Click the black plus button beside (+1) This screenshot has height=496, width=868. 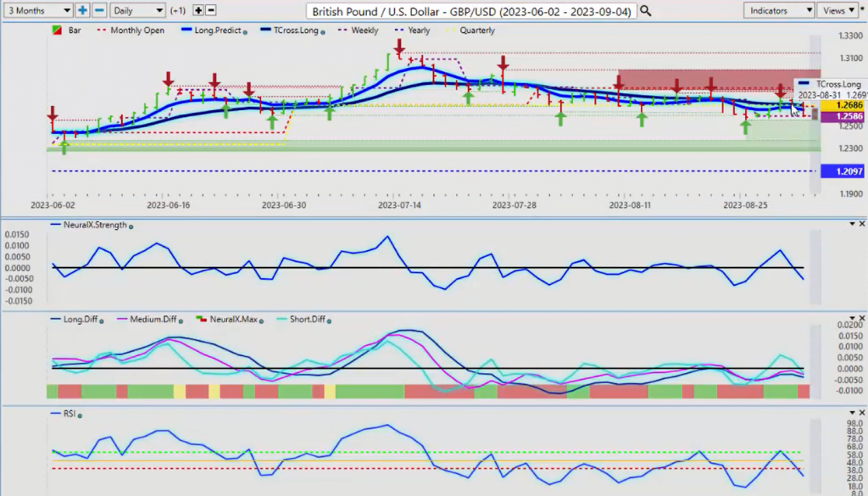pyautogui.click(x=198, y=10)
